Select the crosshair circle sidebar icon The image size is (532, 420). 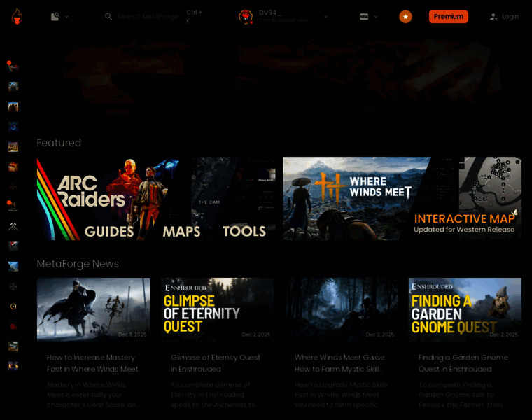[x=13, y=287]
